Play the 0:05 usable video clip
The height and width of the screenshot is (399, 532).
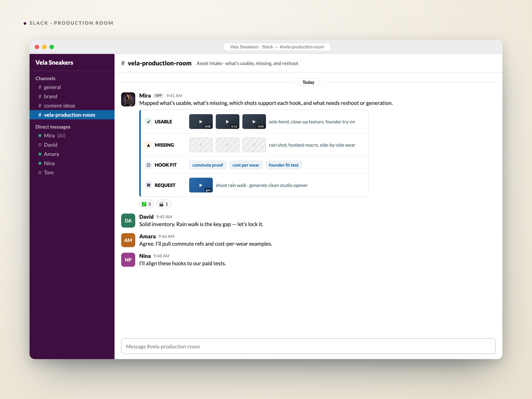pos(254,122)
